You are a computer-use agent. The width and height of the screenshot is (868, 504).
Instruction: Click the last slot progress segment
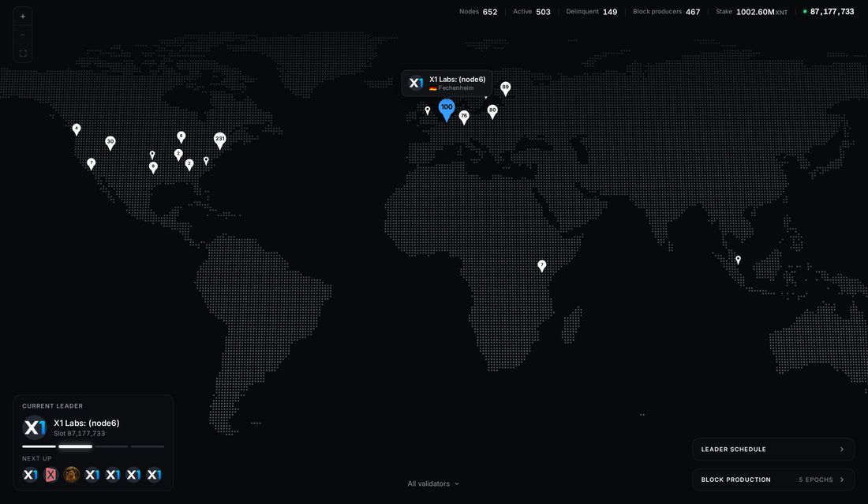click(x=148, y=446)
